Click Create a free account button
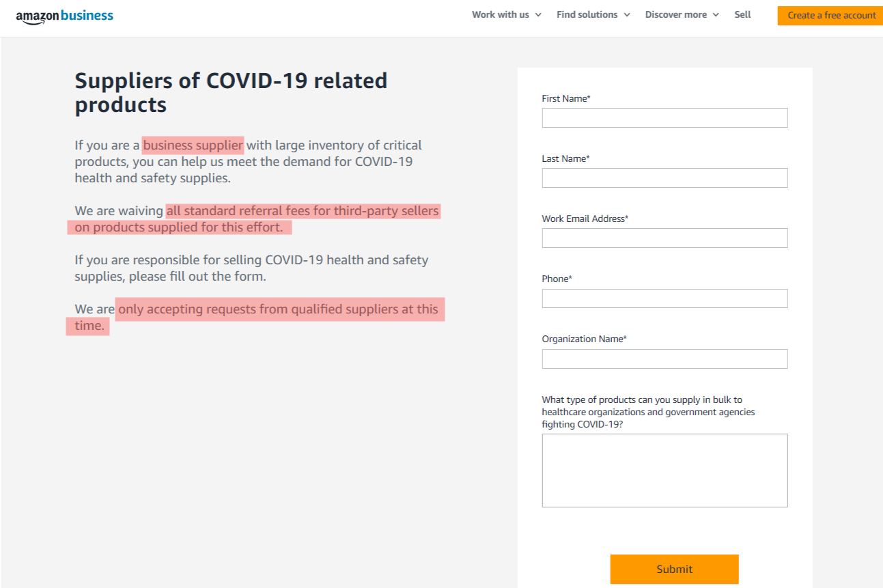883x588 pixels. pos(830,15)
